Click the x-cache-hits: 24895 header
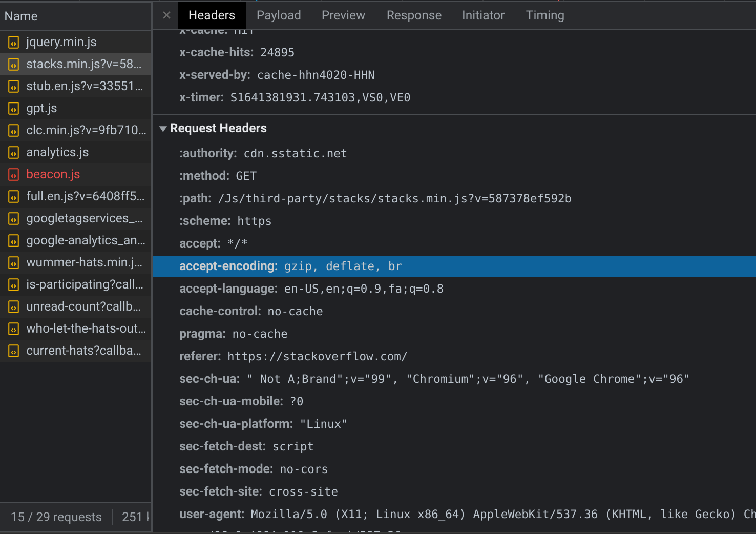 click(x=237, y=52)
